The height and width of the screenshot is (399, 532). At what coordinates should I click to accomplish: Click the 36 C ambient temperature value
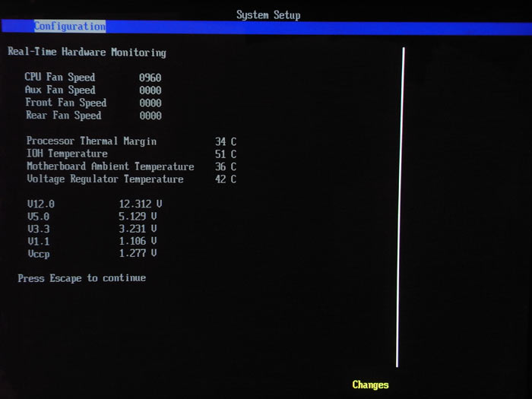226,166
